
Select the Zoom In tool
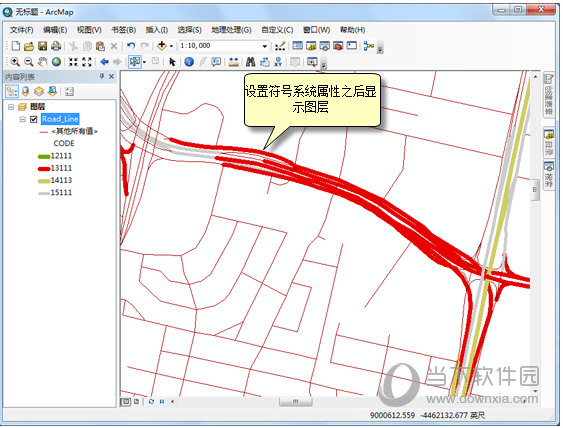click(x=15, y=62)
